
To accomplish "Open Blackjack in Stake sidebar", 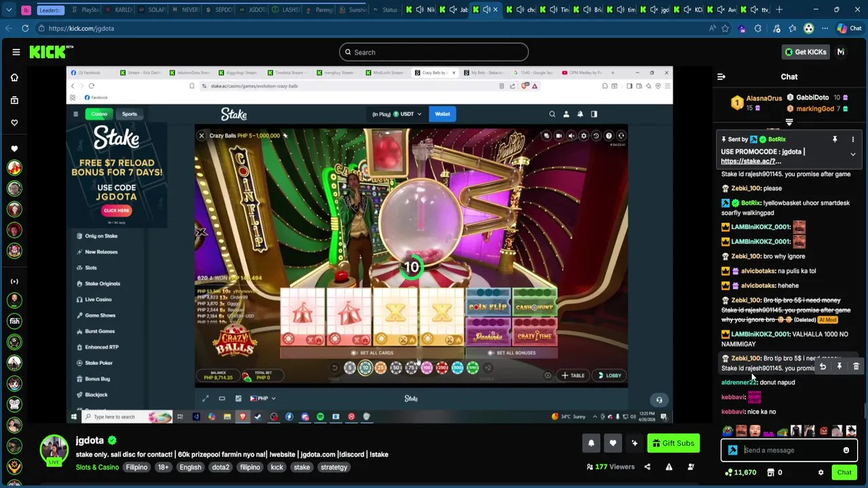I will pyautogui.click(x=96, y=394).
